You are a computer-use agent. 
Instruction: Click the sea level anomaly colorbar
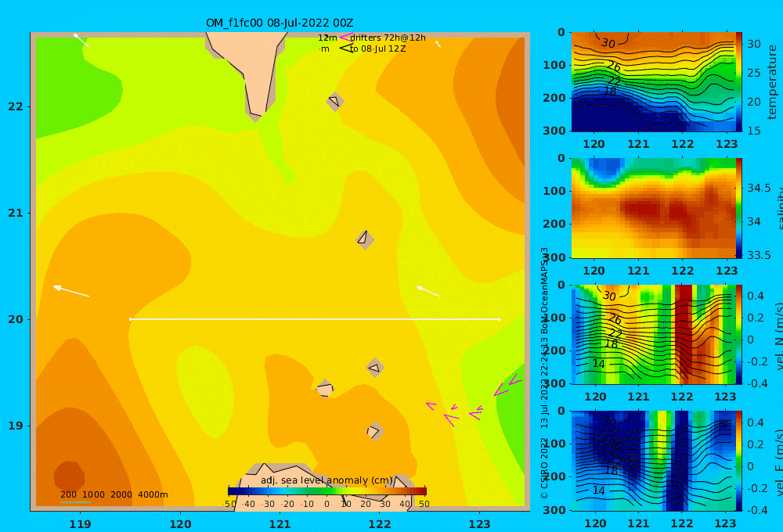click(327, 491)
